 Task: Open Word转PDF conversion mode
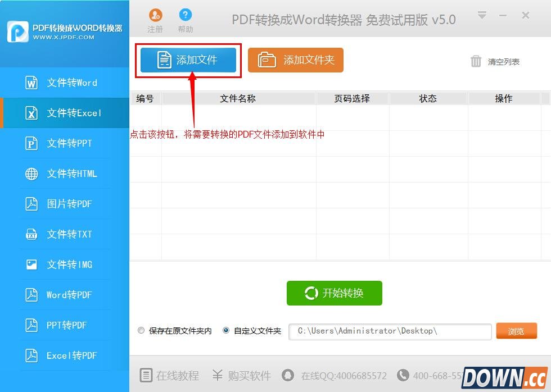click(x=65, y=295)
